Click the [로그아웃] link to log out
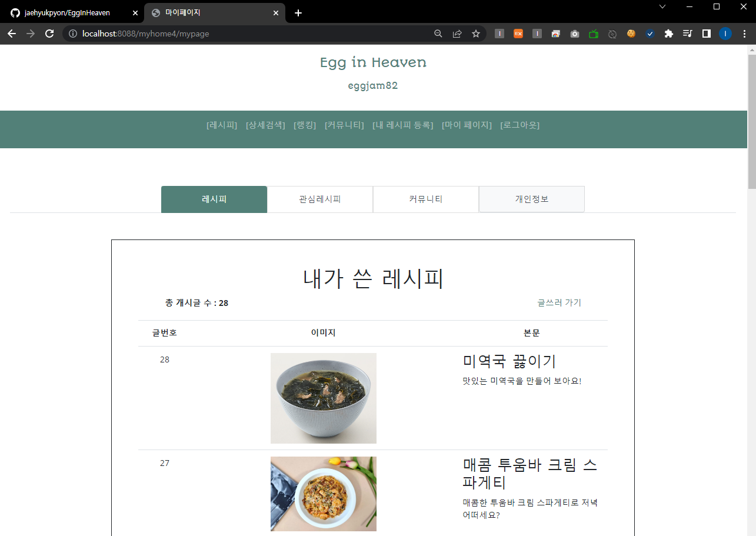The height and width of the screenshot is (536, 756). (x=520, y=125)
